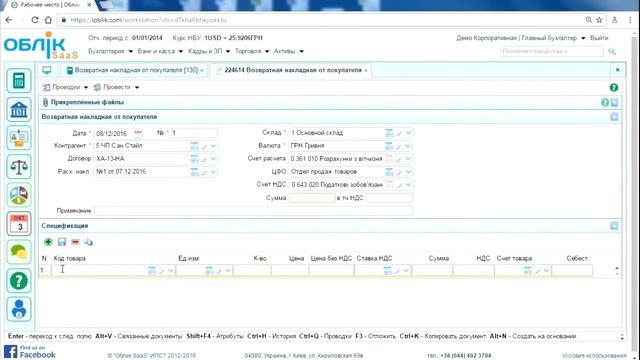Click the в т.ч НДС input field
Viewport: 640px width, 360px height.
pyautogui.click(x=389, y=198)
